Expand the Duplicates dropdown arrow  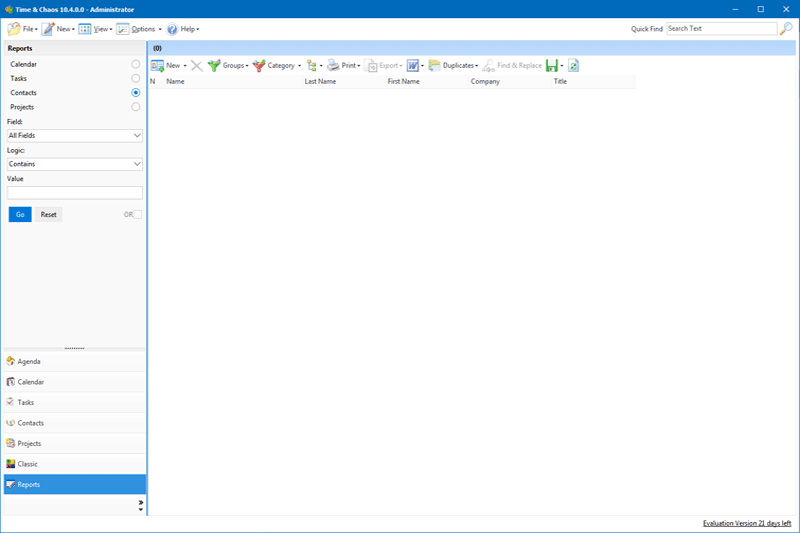tap(477, 66)
